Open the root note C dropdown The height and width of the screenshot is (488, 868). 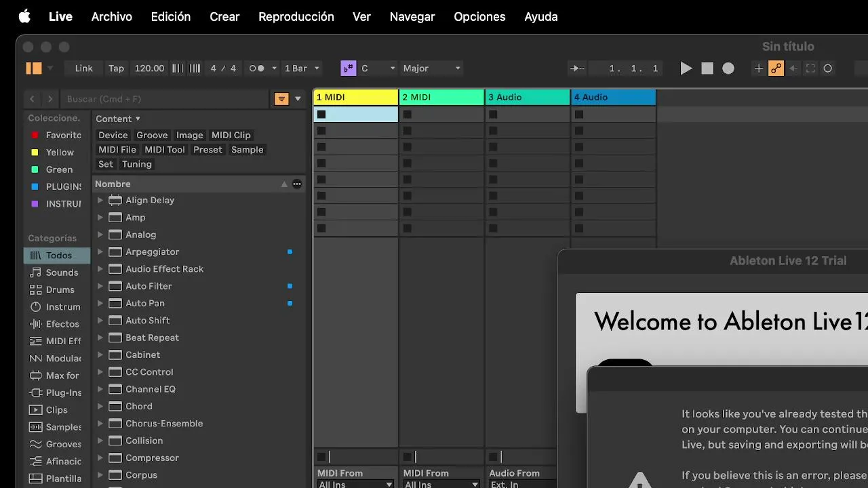378,68
